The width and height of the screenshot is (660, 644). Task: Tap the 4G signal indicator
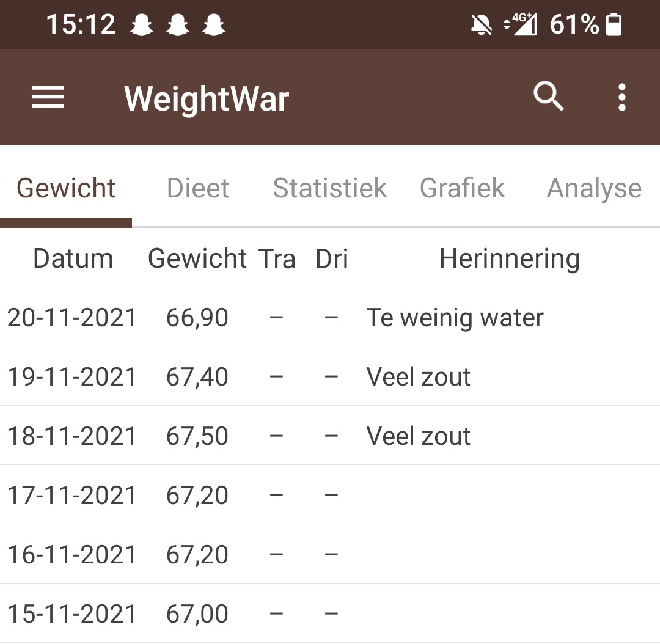(520, 25)
